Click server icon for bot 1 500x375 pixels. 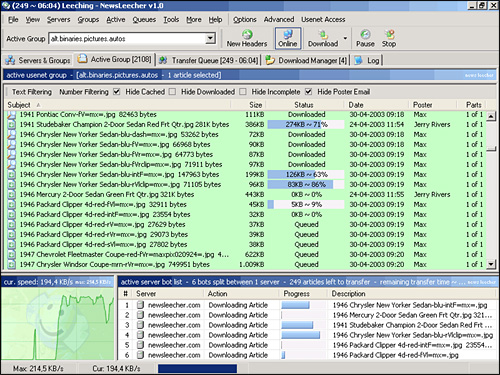pos(140,305)
